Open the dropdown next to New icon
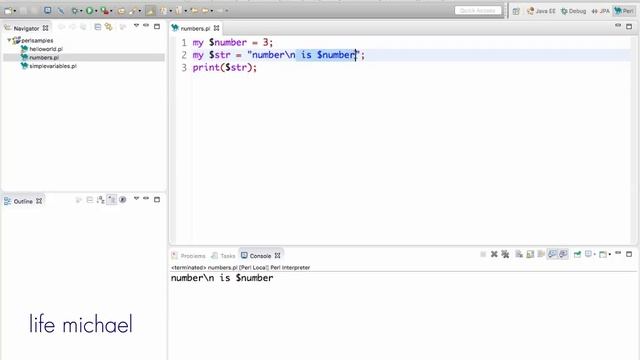 point(15,11)
